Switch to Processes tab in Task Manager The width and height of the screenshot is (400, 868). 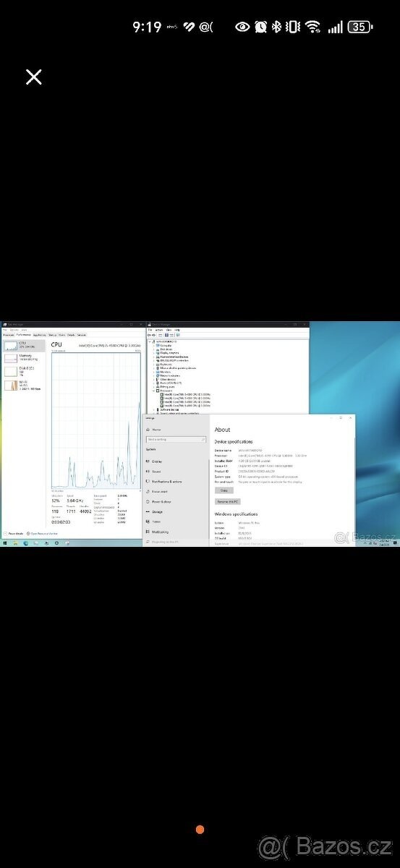pos(9,335)
